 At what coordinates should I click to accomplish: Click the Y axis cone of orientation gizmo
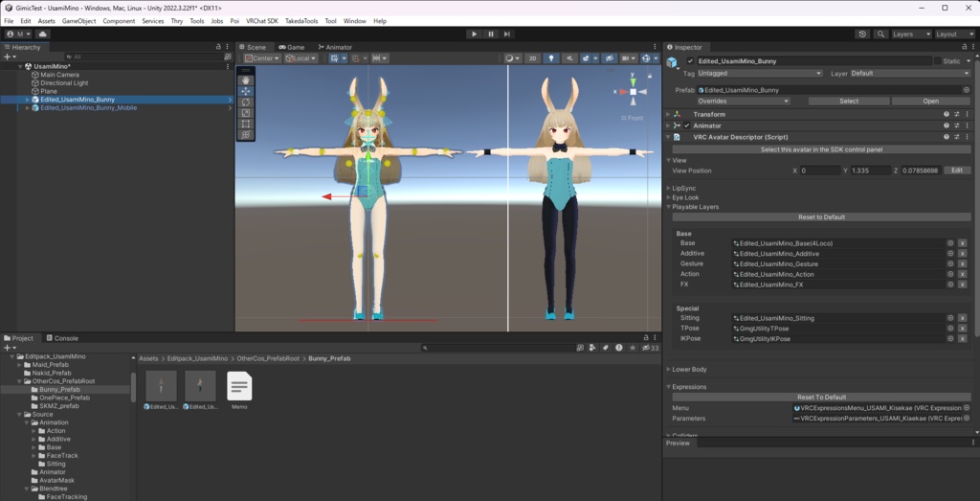634,80
